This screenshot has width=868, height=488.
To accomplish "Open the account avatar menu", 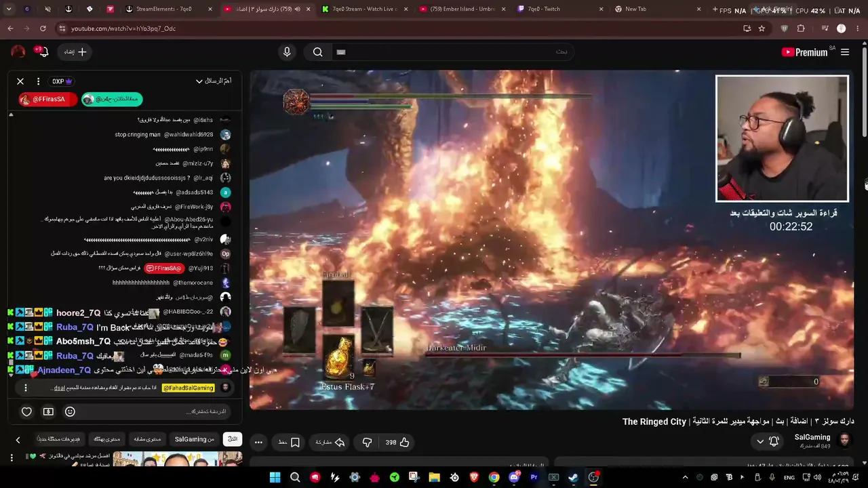I will click(18, 52).
